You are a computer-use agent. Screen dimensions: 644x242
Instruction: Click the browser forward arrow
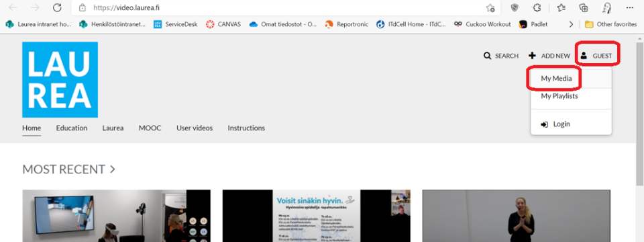click(x=36, y=8)
